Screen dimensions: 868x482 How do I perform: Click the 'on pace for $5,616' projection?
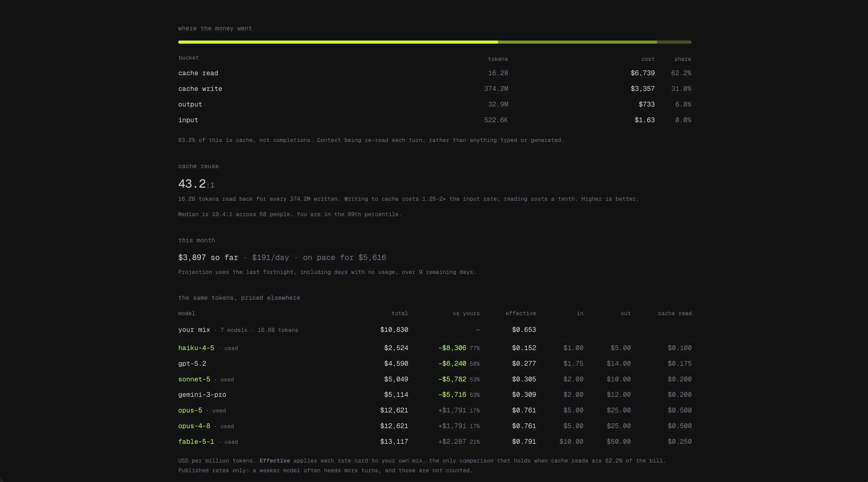coord(344,258)
